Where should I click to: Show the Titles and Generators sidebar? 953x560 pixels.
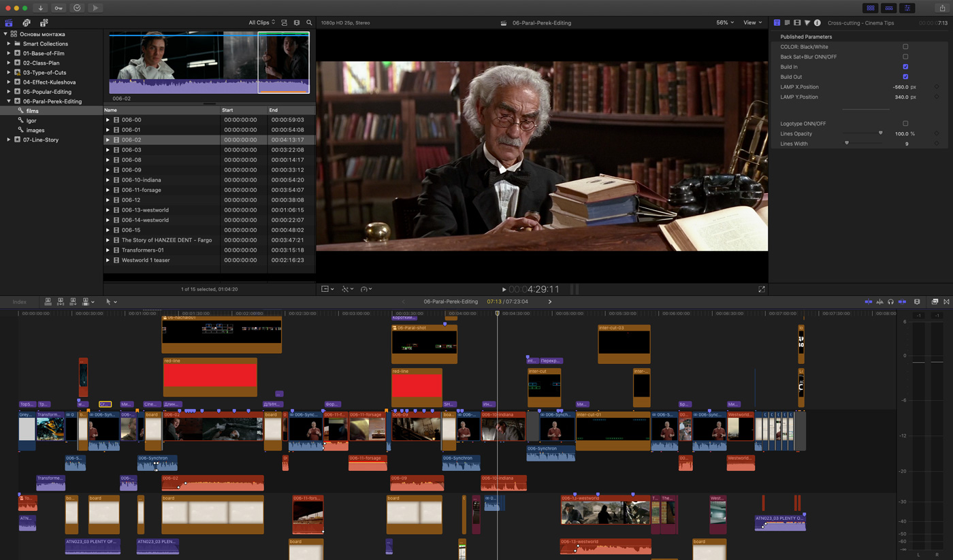(44, 22)
